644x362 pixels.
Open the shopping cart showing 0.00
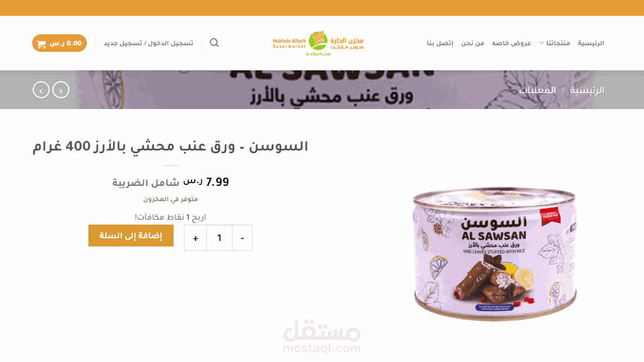click(59, 43)
